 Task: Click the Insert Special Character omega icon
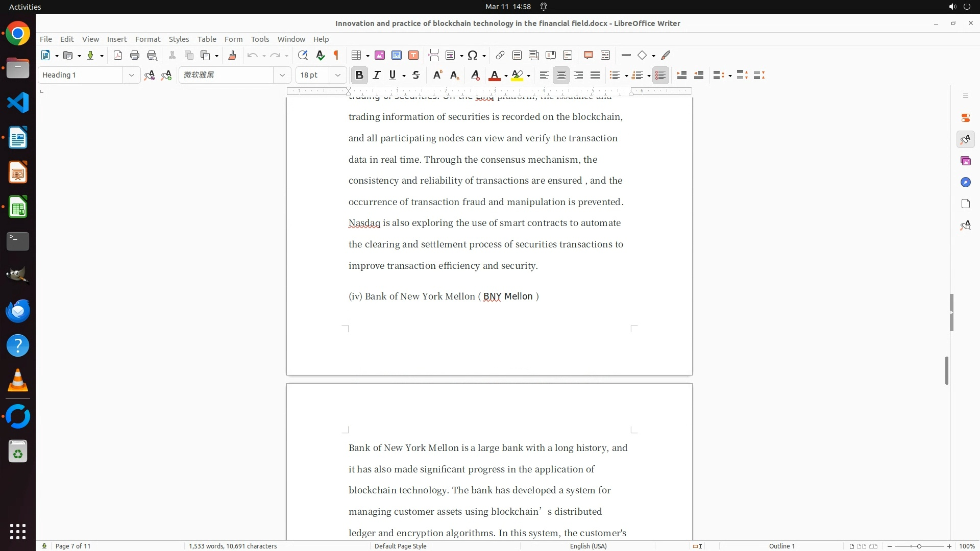pos(473,55)
